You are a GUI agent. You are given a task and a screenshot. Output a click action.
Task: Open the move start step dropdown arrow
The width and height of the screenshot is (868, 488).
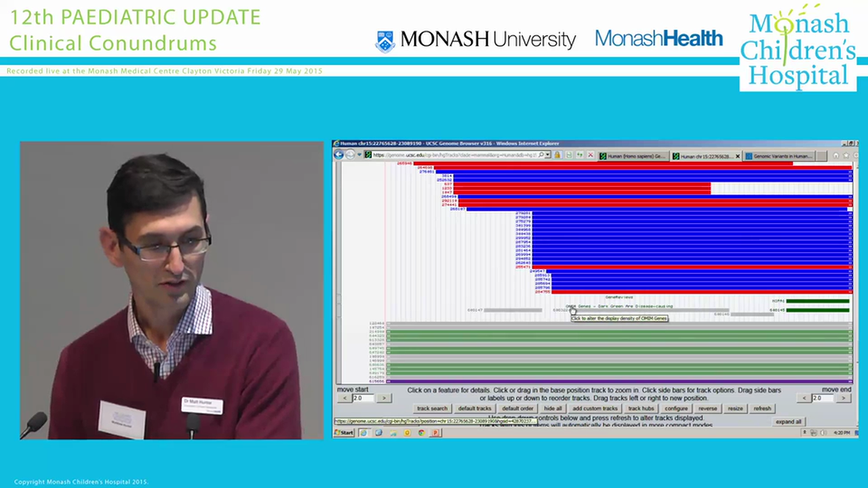pos(383,398)
